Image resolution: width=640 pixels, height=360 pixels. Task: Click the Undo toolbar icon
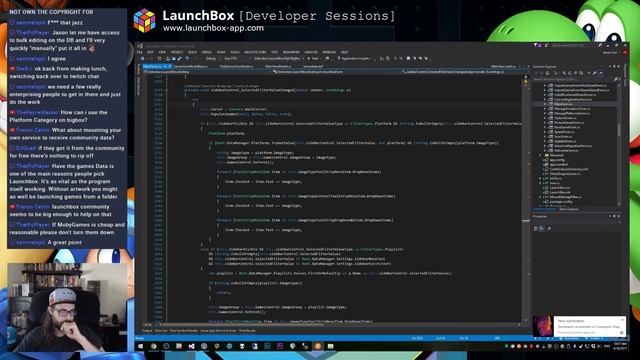pos(187,58)
